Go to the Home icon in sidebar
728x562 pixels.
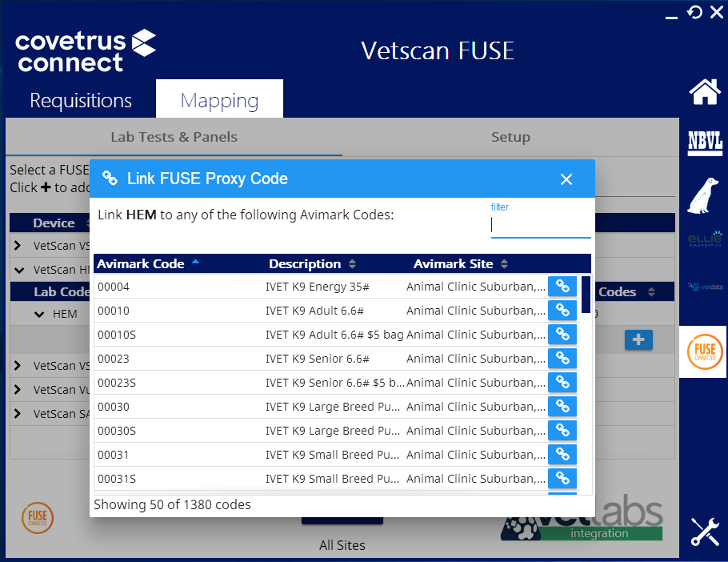tap(705, 91)
